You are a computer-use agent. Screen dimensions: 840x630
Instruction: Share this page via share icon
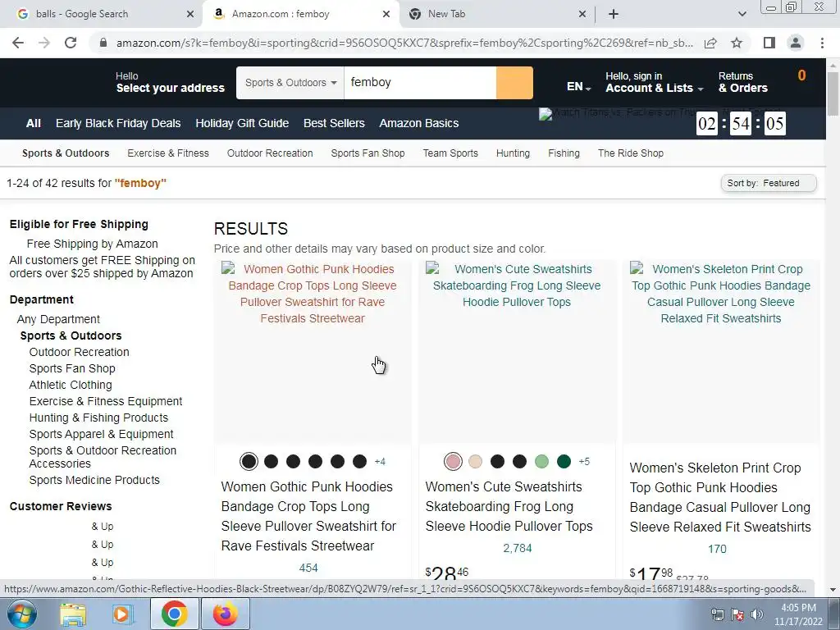(x=710, y=43)
